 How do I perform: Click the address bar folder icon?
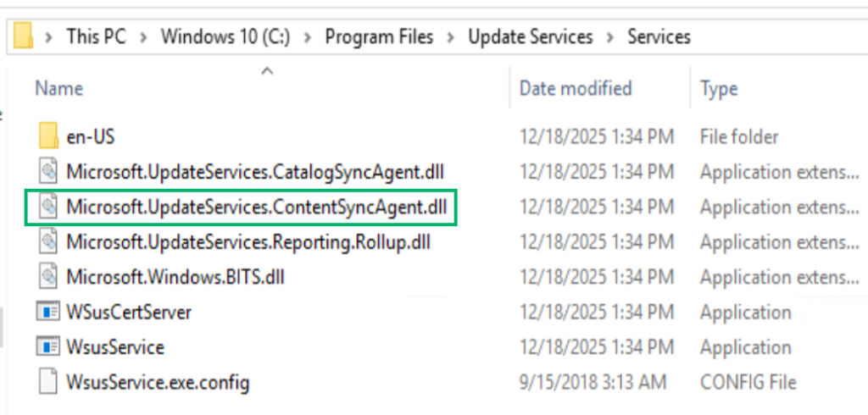tap(23, 36)
